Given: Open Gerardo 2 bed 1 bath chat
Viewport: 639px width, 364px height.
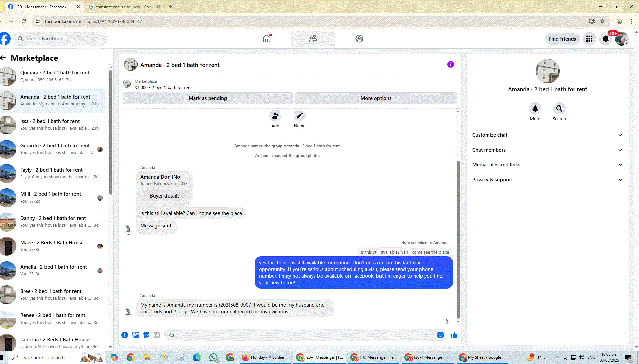Looking at the screenshot, I should click(x=53, y=149).
